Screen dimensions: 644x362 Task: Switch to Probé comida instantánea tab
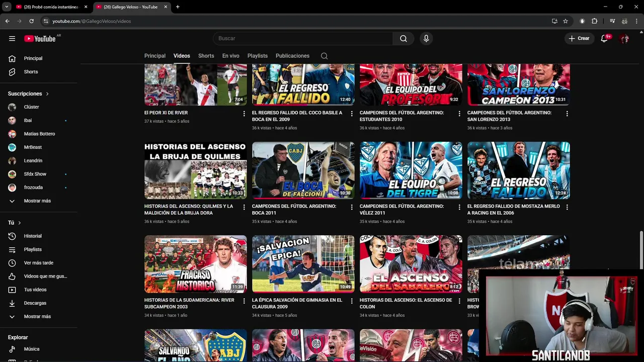51,7
